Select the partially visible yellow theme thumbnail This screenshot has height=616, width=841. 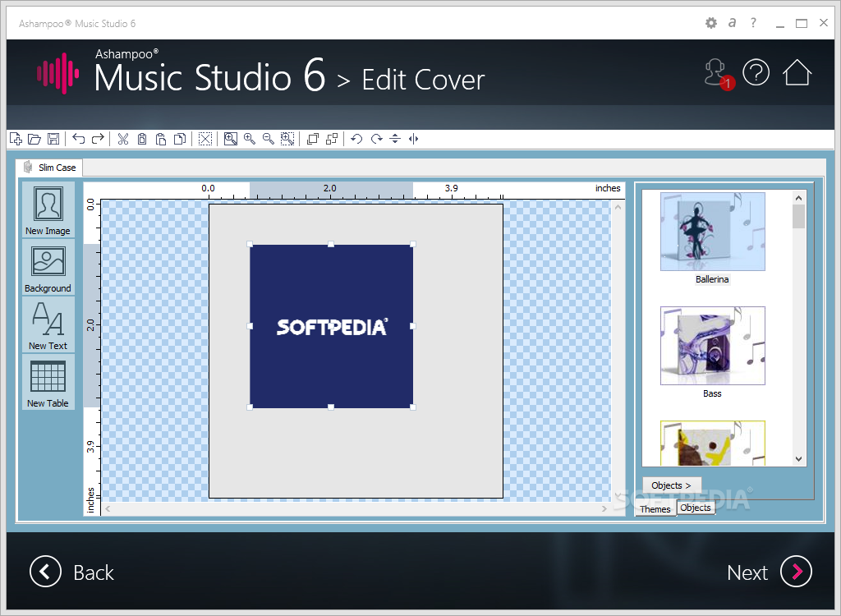[712, 444]
